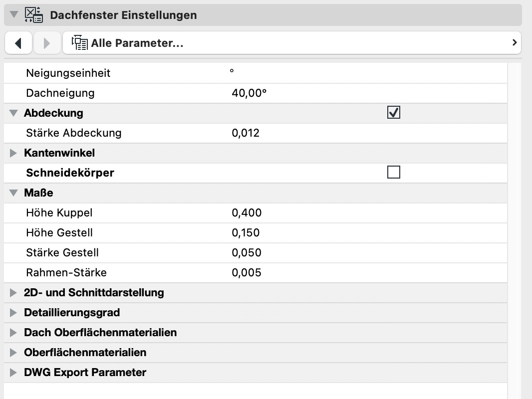Go to previous settings page arrow
Screen dimensions: 532x399
coord(18,43)
